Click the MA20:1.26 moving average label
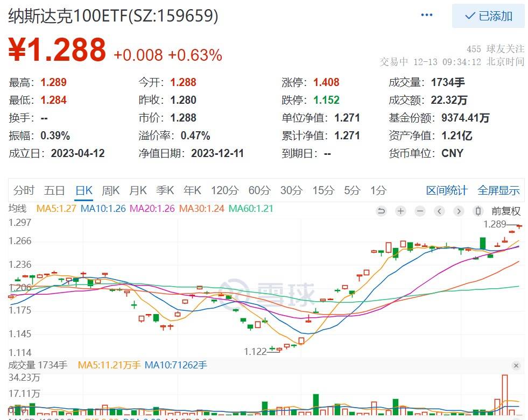This screenshot has width=528, height=420. pyautogui.click(x=152, y=209)
